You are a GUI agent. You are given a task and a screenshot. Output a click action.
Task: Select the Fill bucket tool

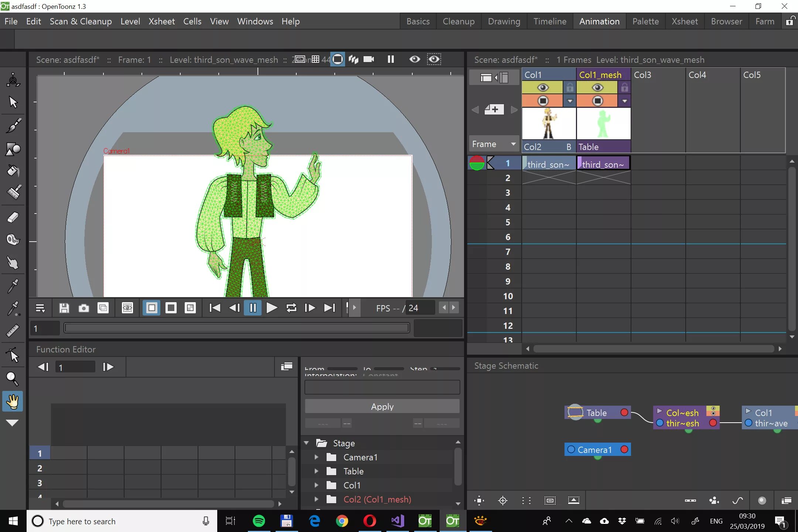coord(13,171)
